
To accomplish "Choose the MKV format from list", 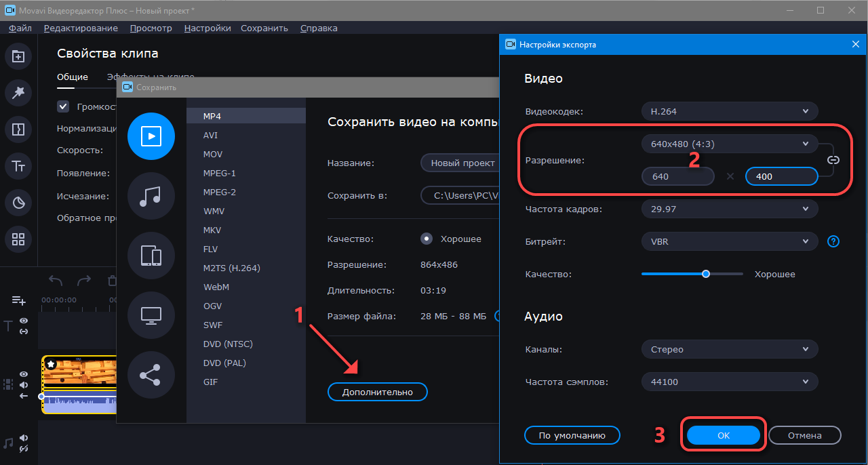I will [212, 230].
